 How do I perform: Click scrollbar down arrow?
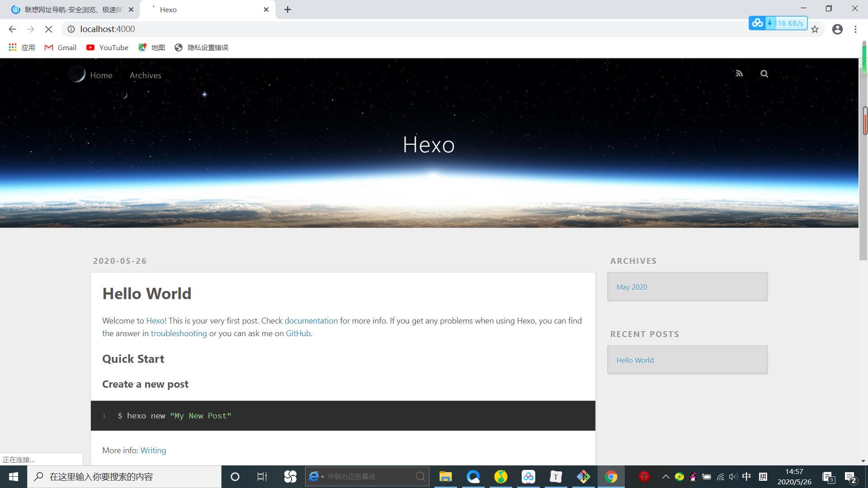(x=863, y=461)
